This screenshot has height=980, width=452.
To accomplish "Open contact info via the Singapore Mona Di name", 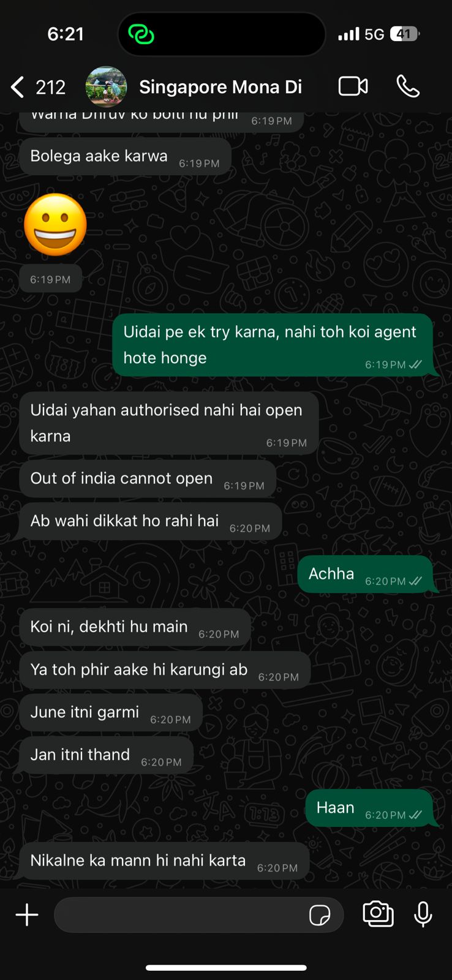I will (220, 87).
